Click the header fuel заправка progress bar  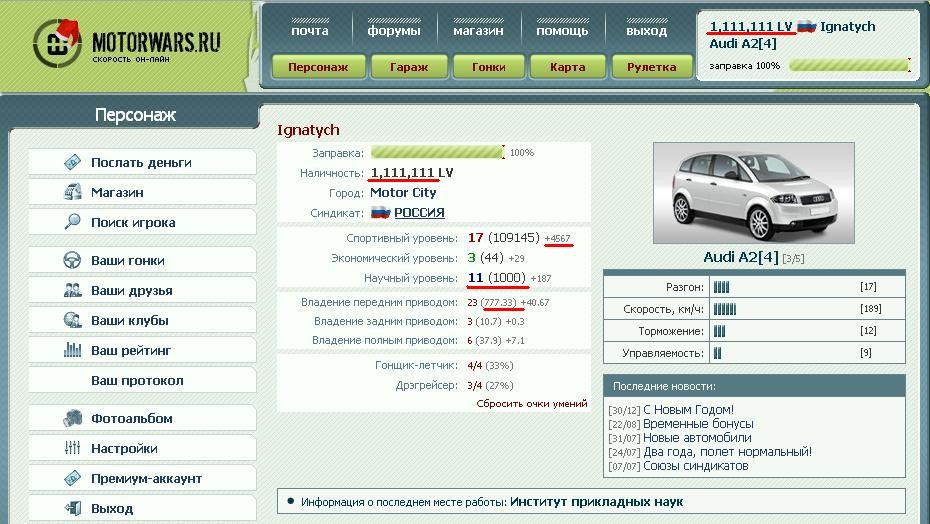coord(849,65)
